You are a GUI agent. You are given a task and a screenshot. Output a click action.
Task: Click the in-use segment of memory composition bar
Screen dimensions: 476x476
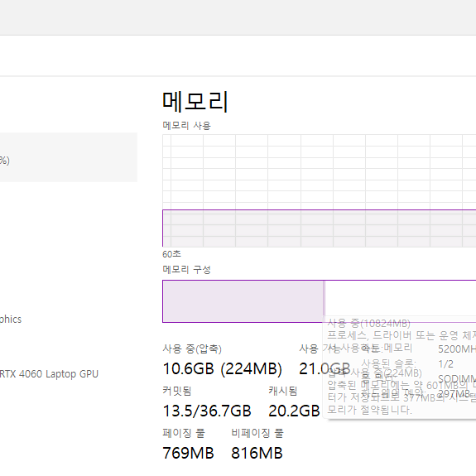pos(243,301)
